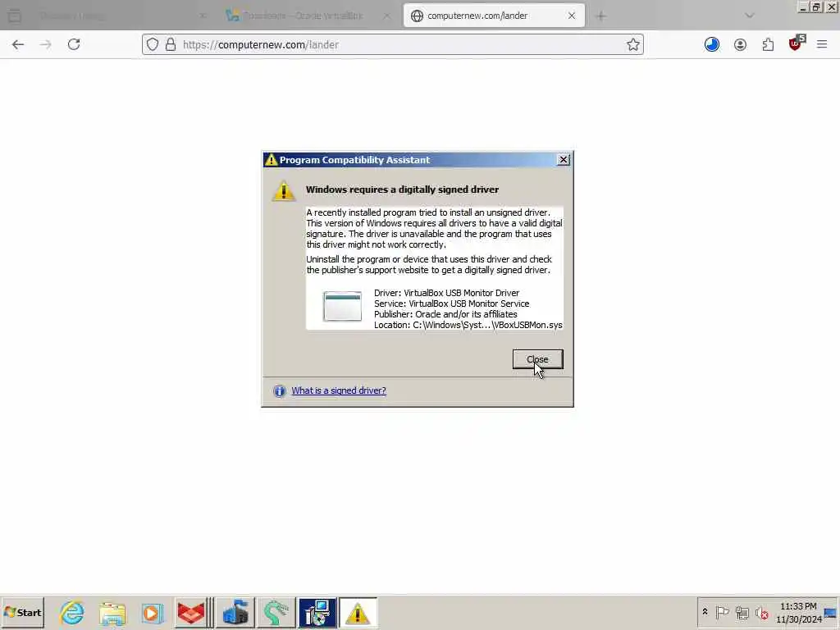Viewport: 840px width, 630px height.
Task: Dismiss the dialog with its title bar X
Action: [563, 160]
